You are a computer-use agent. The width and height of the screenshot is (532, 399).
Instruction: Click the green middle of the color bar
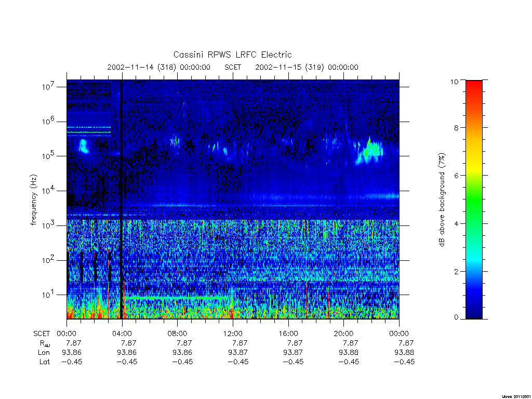[x=474, y=200]
